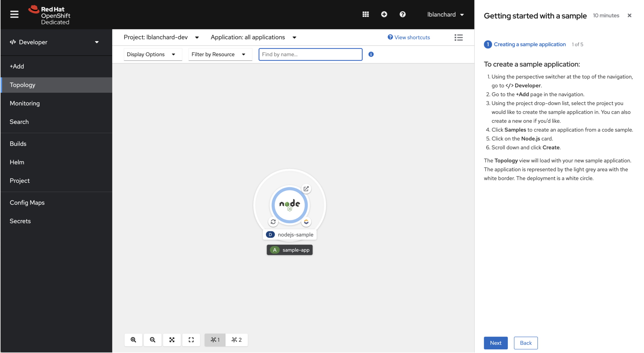
Task: Navigate to Helm
Action: 56,162
